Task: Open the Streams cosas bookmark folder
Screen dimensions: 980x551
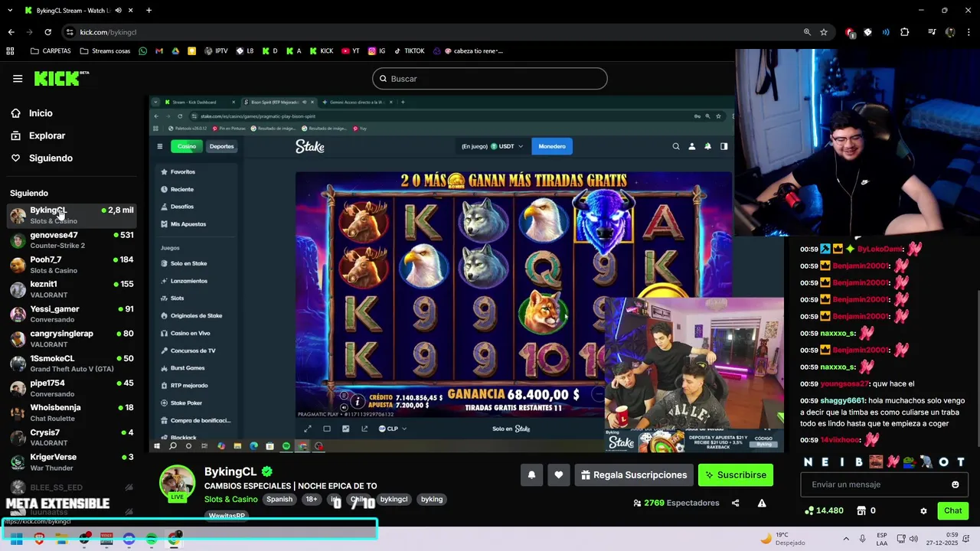Action: [104, 51]
